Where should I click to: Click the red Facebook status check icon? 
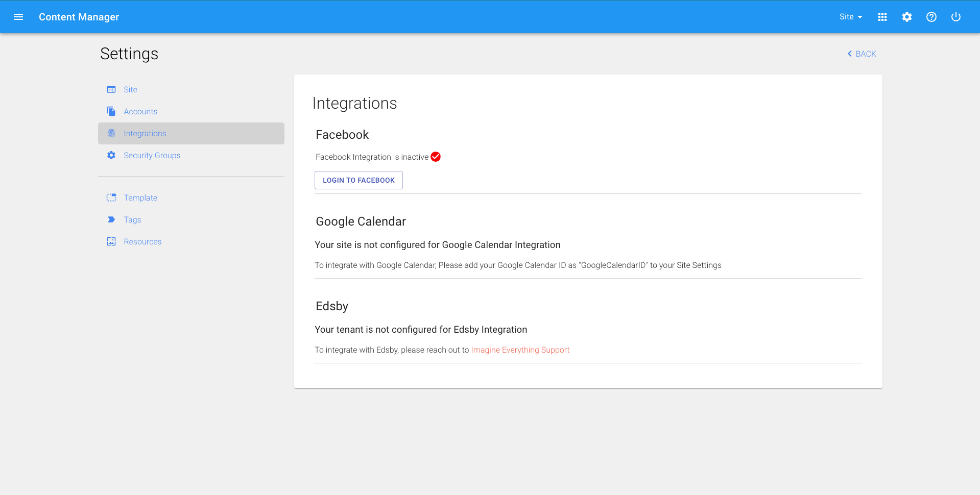436,157
